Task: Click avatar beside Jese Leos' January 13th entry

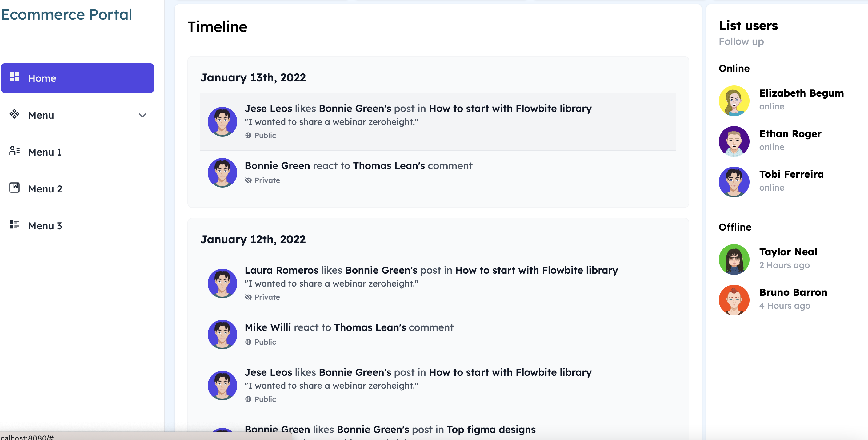Action: [222, 122]
